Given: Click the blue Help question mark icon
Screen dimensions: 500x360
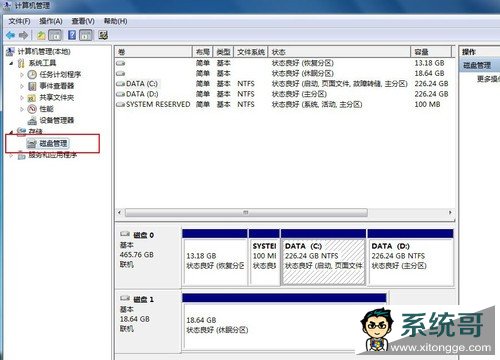Looking at the screenshot, I should [x=72, y=35].
